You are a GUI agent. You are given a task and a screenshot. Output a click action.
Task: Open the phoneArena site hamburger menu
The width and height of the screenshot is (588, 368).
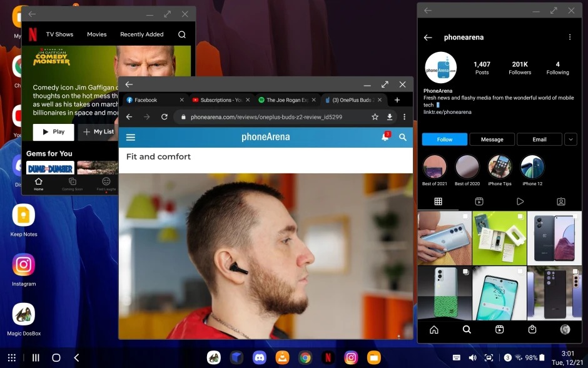pos(130,138)
